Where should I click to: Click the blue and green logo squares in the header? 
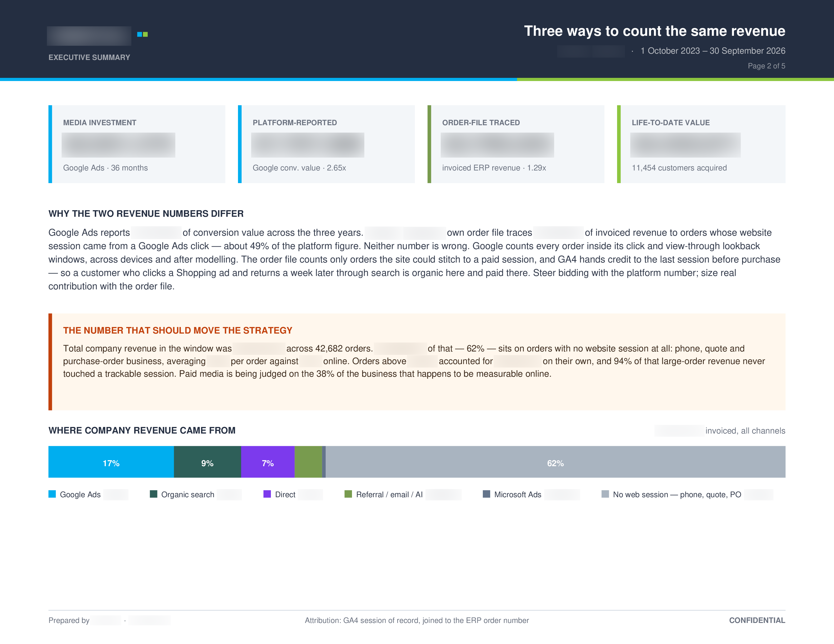142,34
